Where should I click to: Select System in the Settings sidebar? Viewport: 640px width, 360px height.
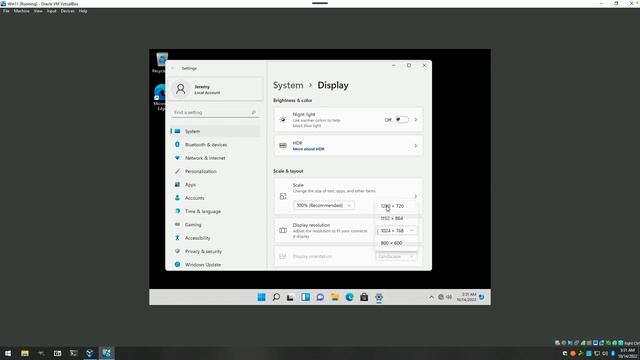click(x=215, y=131)
